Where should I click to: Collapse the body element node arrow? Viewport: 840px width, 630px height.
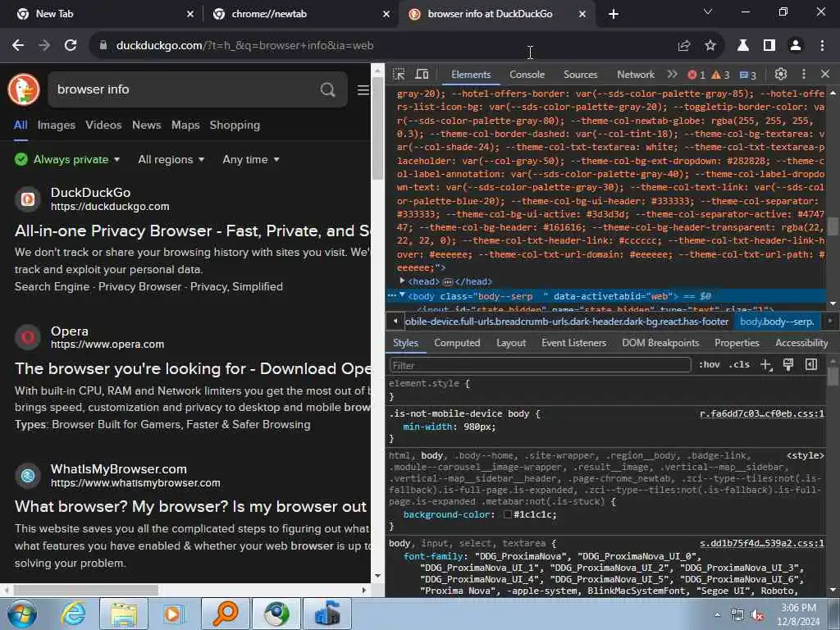point(402,295)
